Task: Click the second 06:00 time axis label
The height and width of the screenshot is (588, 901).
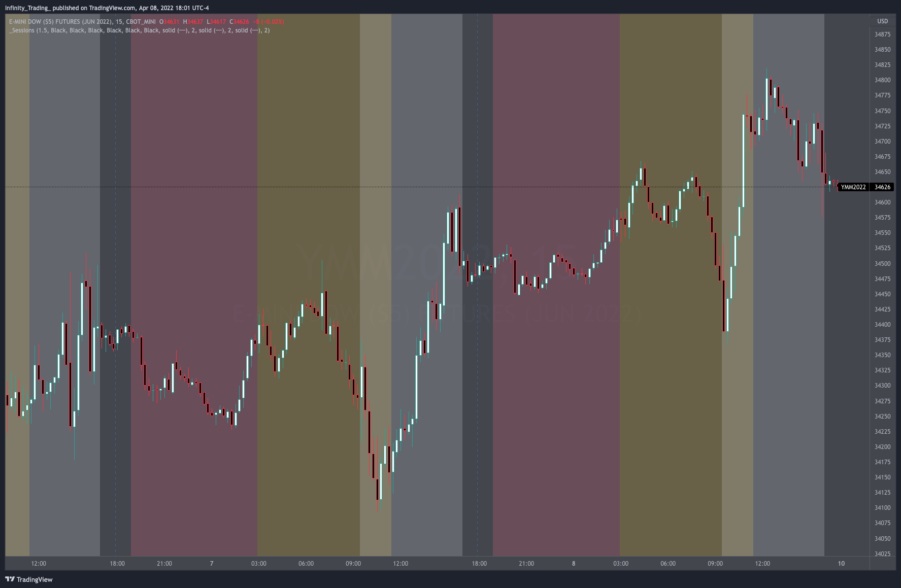Action: [x=668, y=564]
